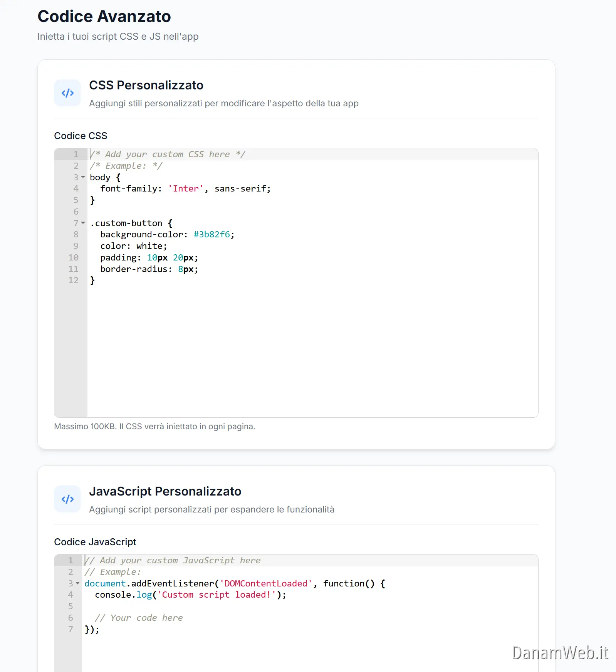616x672 pixels.
Task: Click the '// Your code here' comment
Action: [139, 618]
